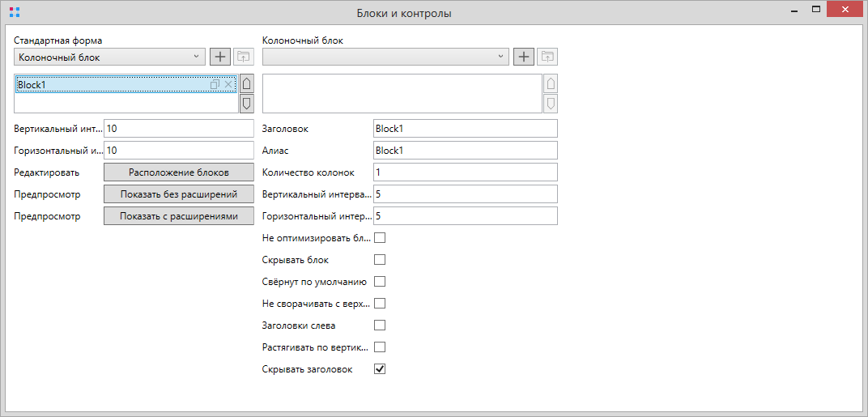Open the Стандартная форма dropdown
Screen dimensions: 868x417
109,57
